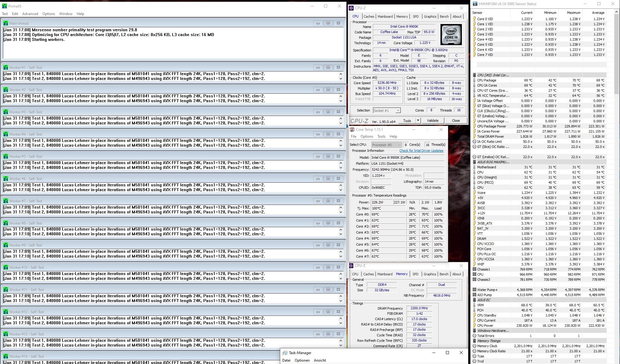Screen dimensions: 620x364
Task: Open the Optionen menu in Task-Manager
Action: tap(302, 360)
